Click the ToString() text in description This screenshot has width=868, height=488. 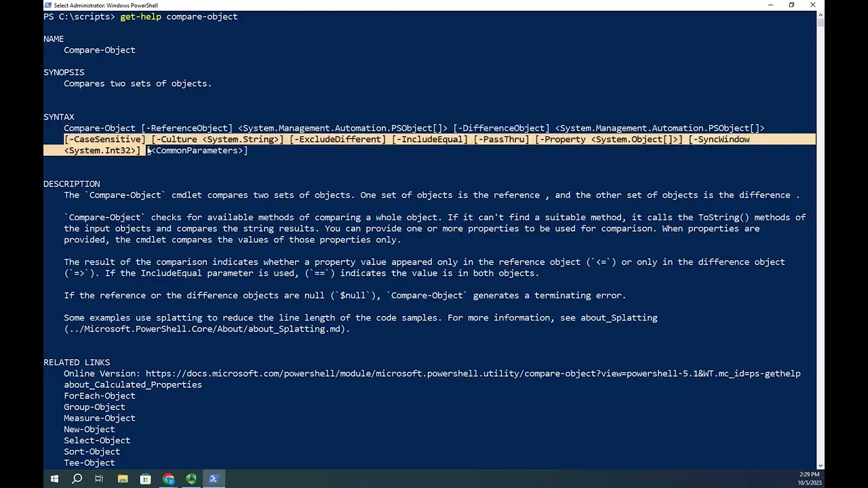tap(724, 217)
